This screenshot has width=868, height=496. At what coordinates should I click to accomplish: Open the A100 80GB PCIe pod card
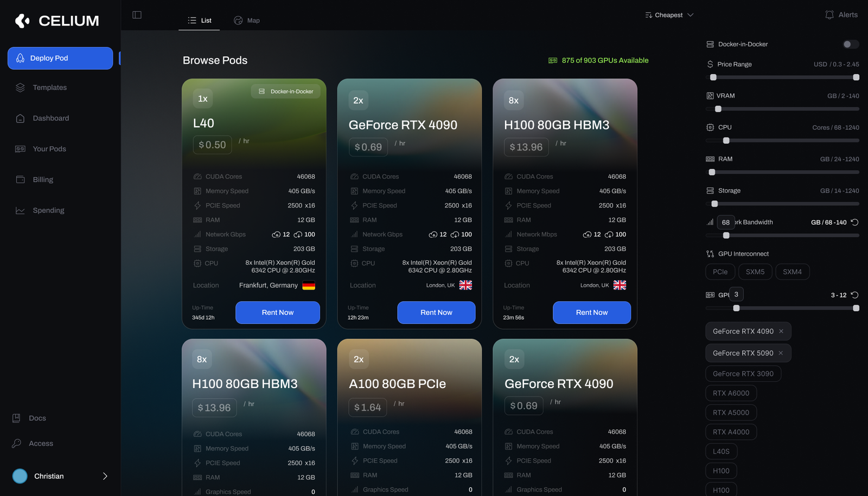click(410, 417)
